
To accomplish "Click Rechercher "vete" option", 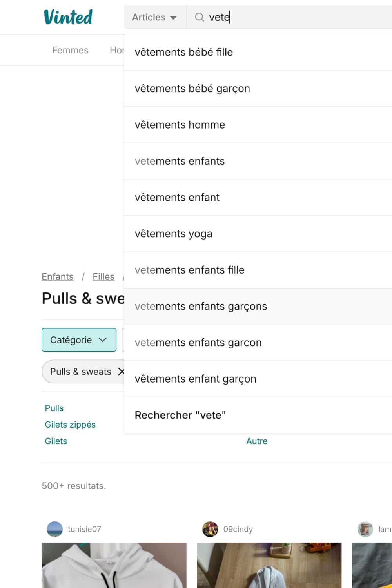I will [x=180, y=415].
